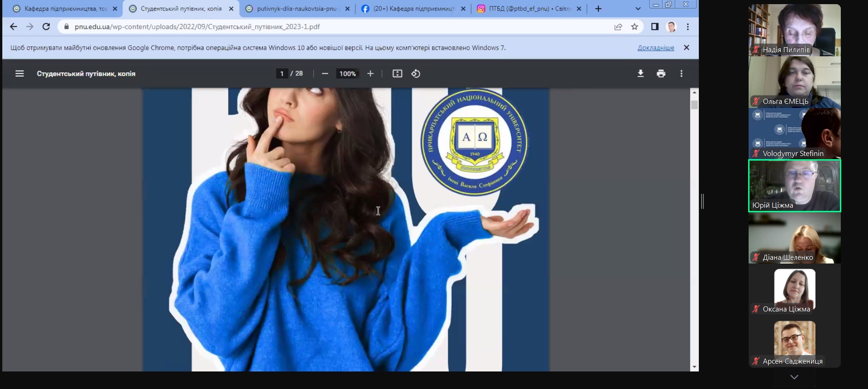Click the fit to page icon
This screenshot has height=389, width=868.
pos(397,73)
